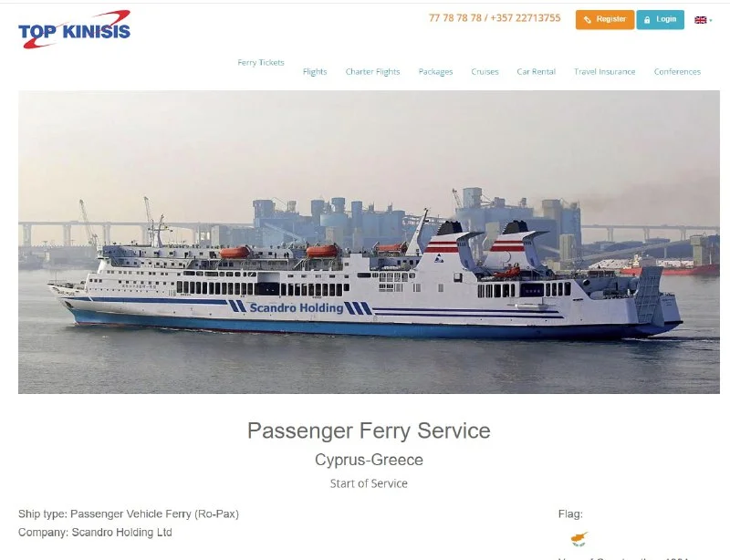Click the small arrow beside the language flag
Viewport: 730px width, 560px height.
coord(711,20)
